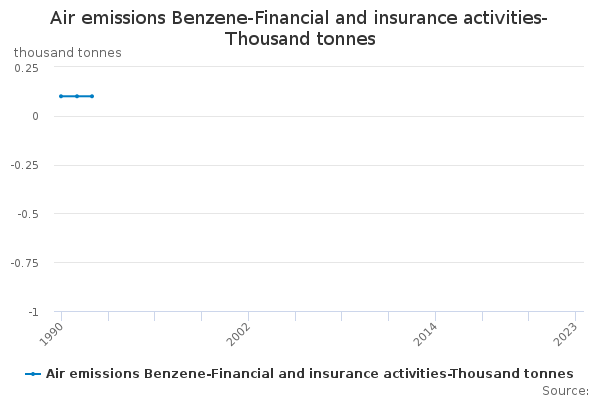Click the empty plot area center
This screenshot has width=600, height=400.
coord(321,190)
